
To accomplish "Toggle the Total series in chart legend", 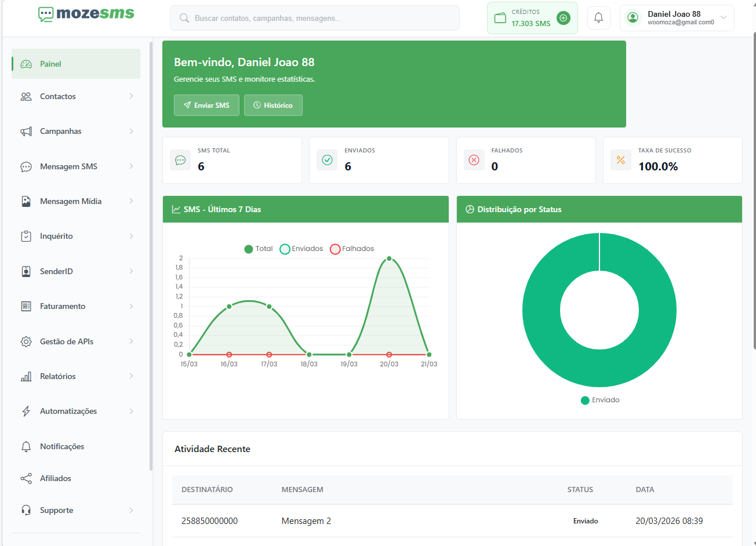I will 259,249.
